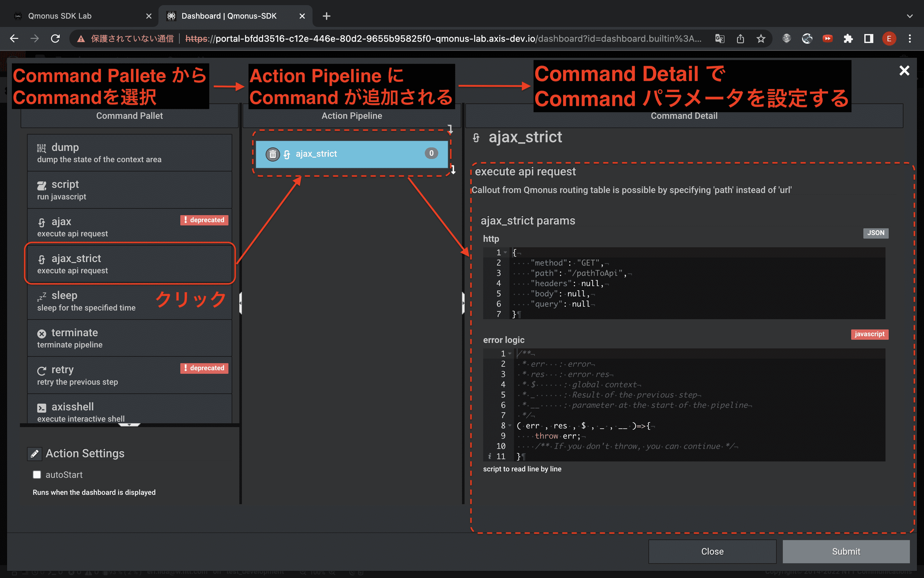Open the share page icon
924x578 pixels.
coord(740,39)
